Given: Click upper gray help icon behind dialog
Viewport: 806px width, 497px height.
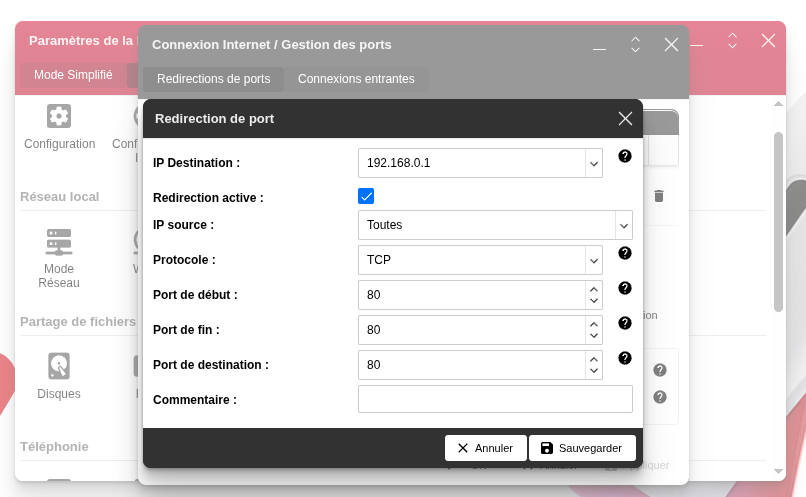Looking at the screenshot, I should tap(660, 370).
